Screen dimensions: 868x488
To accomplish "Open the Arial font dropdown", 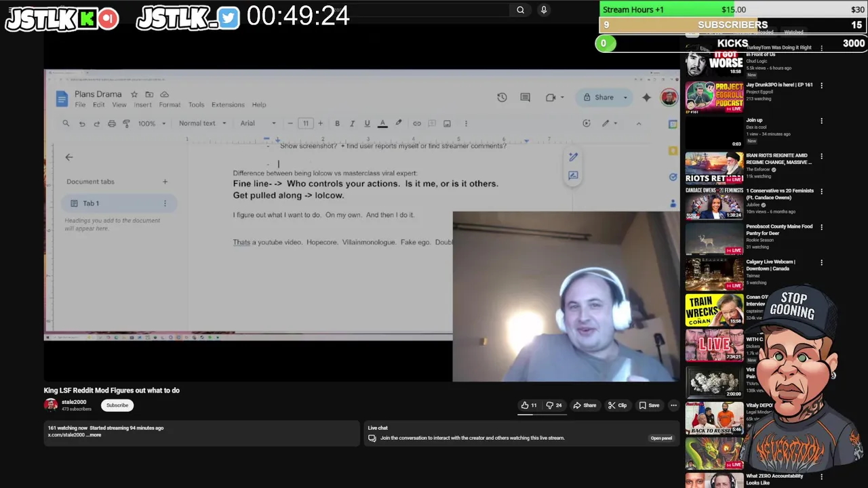I will pos(258,123).
